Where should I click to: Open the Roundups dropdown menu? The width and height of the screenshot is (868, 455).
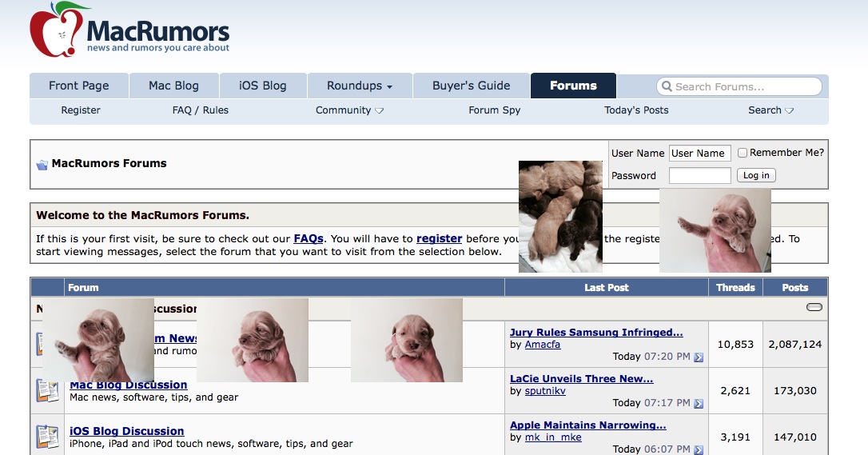pos(360,86)
